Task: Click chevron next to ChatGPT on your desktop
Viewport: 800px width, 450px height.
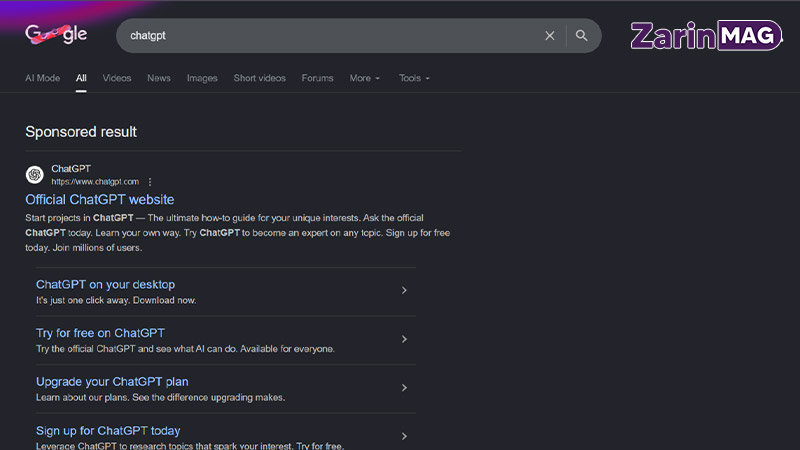Action: pyautogui.click(x=404, y=290)
